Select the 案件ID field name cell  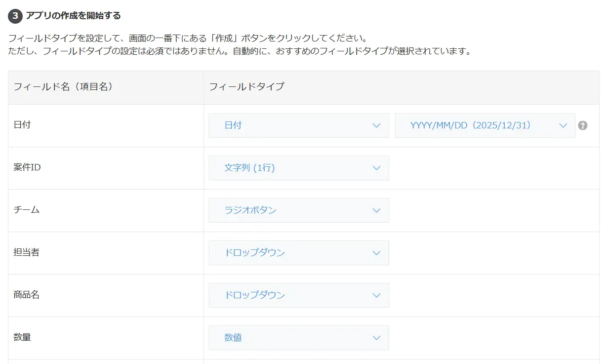[x=27, y=167]
